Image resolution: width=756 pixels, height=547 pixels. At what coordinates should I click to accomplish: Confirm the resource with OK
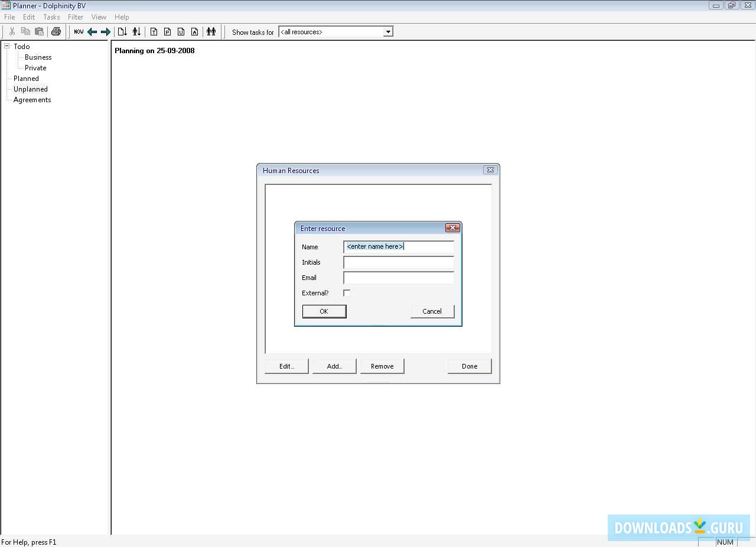[324, 311]
